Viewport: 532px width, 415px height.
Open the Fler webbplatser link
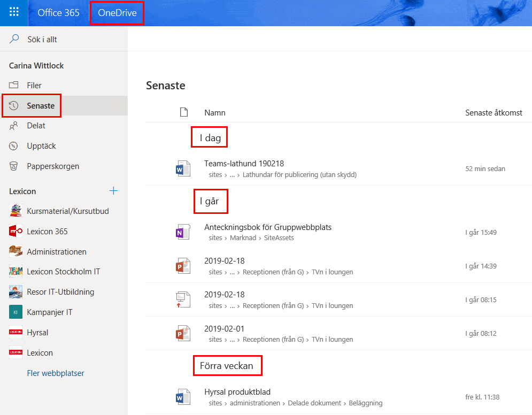click(x=56, y=373)
